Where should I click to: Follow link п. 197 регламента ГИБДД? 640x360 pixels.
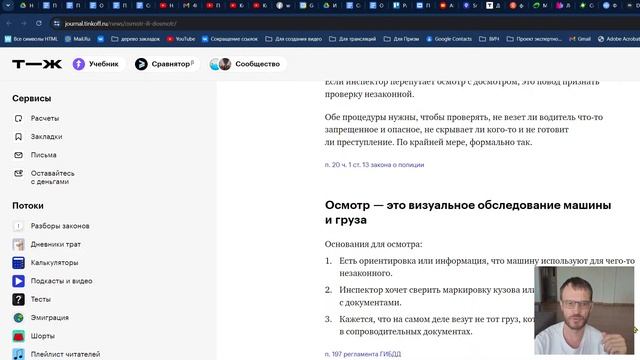(363, 354)
